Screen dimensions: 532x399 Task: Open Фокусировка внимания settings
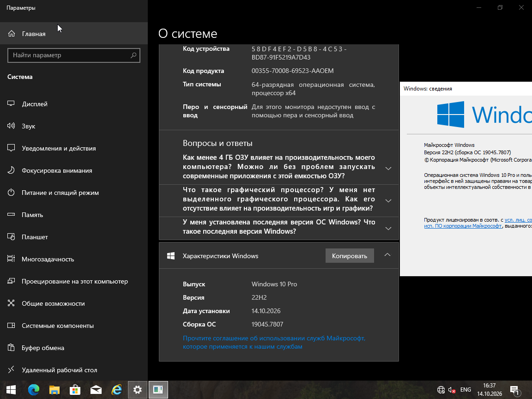pyautogui.click(x=73, y=170)
